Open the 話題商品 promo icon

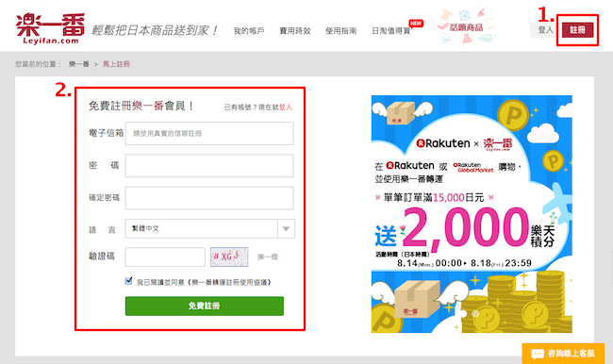(x=466, y=27)
